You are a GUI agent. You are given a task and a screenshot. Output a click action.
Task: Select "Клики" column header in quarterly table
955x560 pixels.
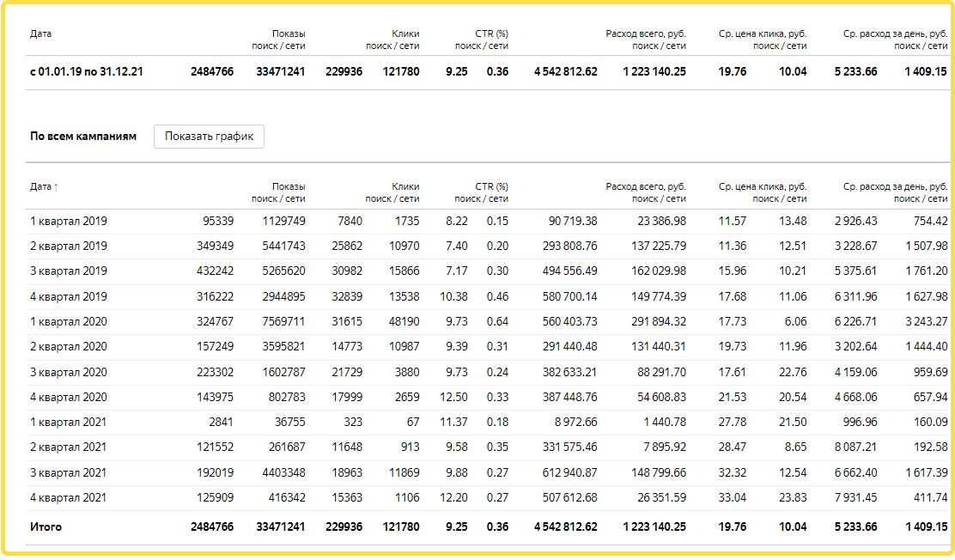point(405,186)
